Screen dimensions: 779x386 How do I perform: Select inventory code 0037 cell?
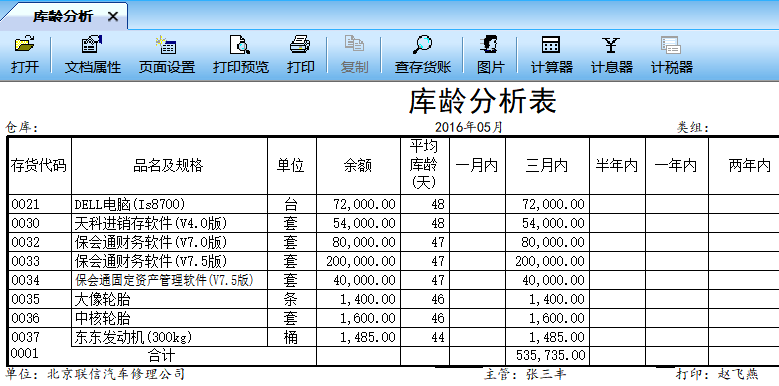[x=39, y=337]
